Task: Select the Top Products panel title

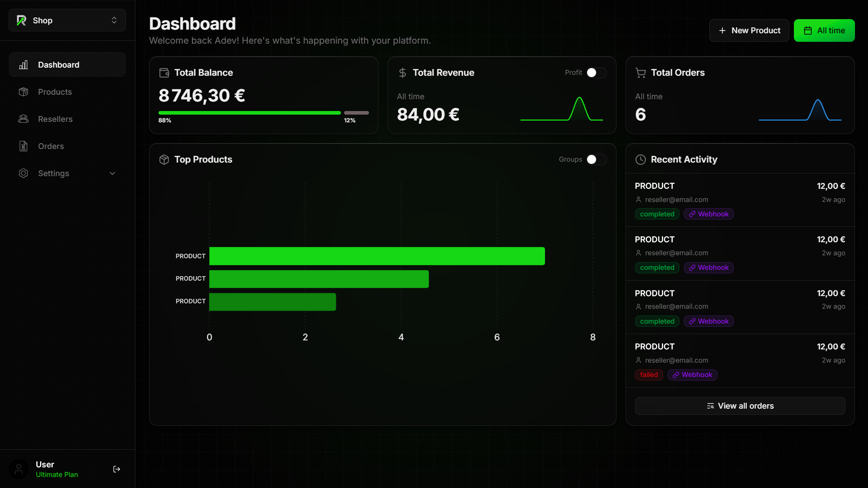Action: [203, 159]
